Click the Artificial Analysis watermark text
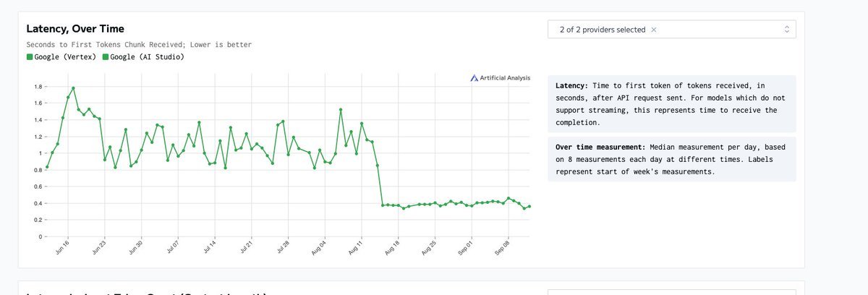868x295 pixels. pos(505,78)
